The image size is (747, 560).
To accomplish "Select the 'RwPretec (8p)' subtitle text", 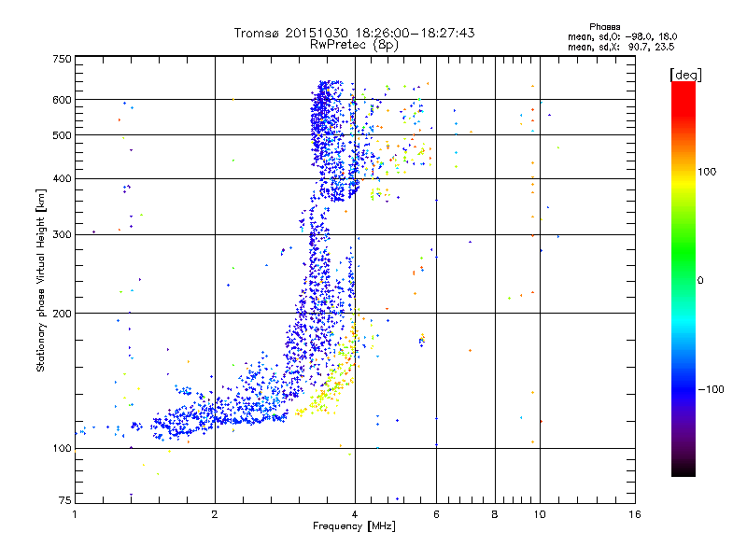I will [354, 45].
